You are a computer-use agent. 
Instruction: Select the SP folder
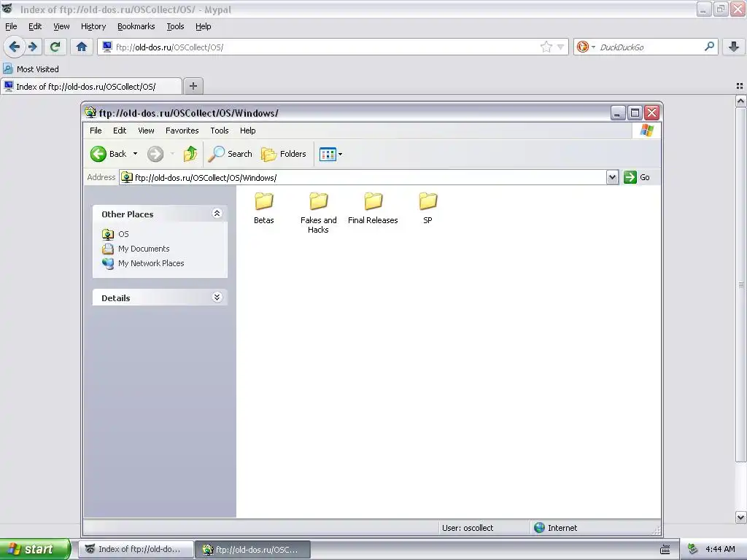427,208
